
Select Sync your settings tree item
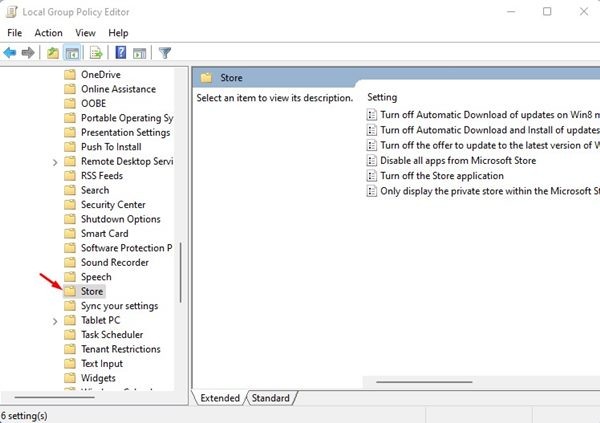(119, 306)
